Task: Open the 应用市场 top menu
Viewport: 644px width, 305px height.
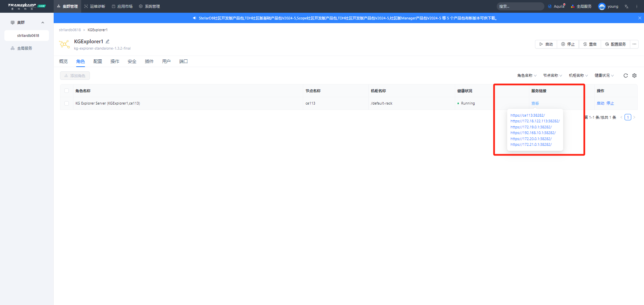Action: (122, 6)
